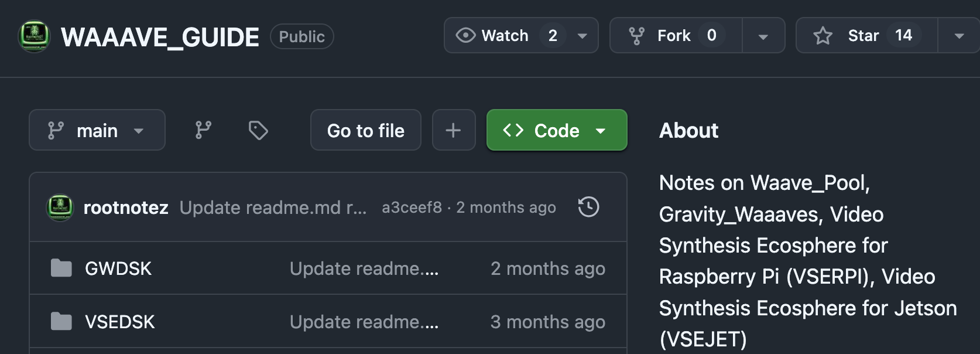Open the green Code dropdown button
Screen dimensions: 980x354
pos(556,130)
